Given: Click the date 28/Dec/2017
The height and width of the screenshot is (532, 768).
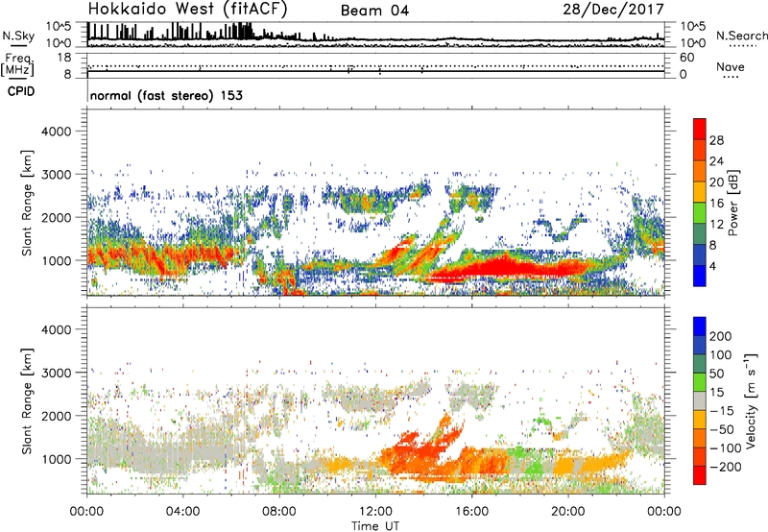Looking at the screenshot, I should [613, 9].
